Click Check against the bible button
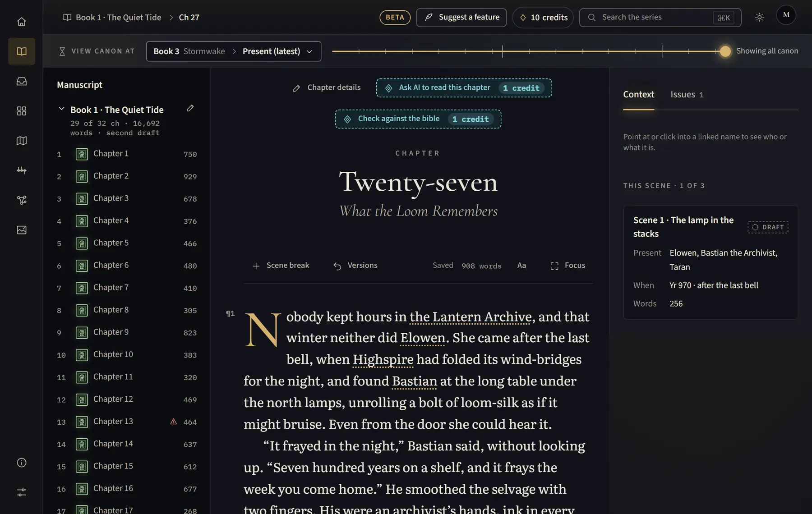812x514 pixels. tap(418, 119)
